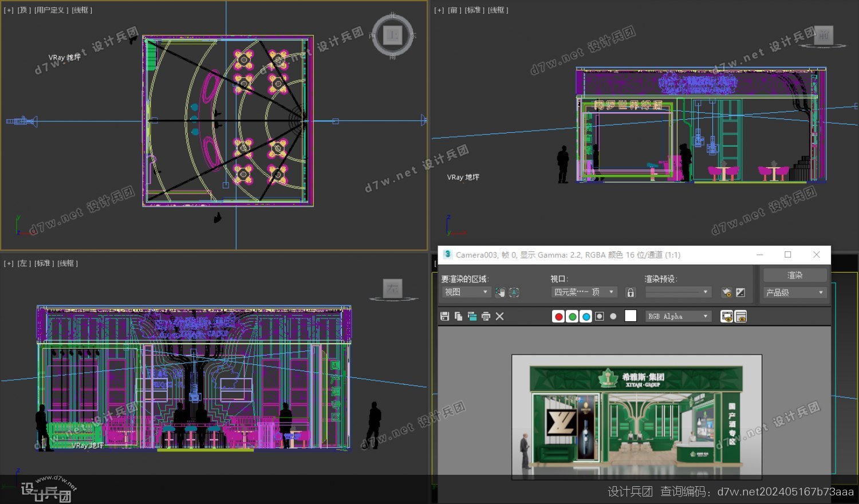Image resolution: width=859 pixels, height=504 pixels.
Task: Toggle the monochrome display circle
Action: [x=613, y=316]
